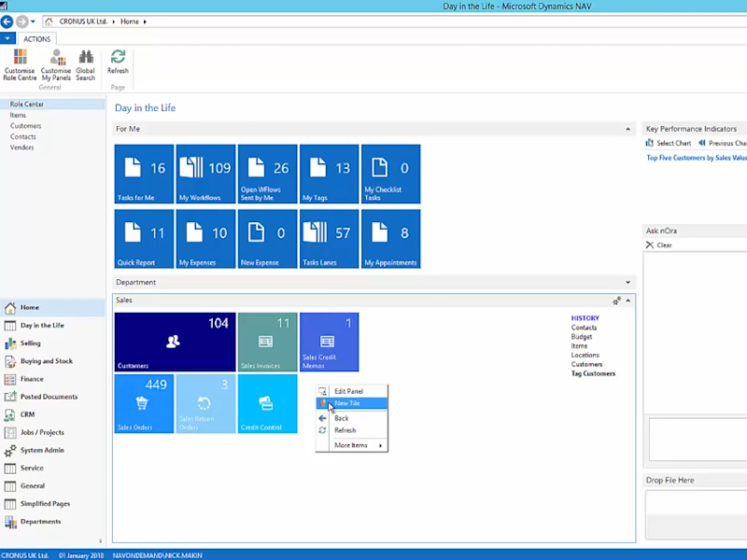Open the System Admin menu group
This screenshot has width=747, height=560.
pyautogui.click(x=52, y=451)
